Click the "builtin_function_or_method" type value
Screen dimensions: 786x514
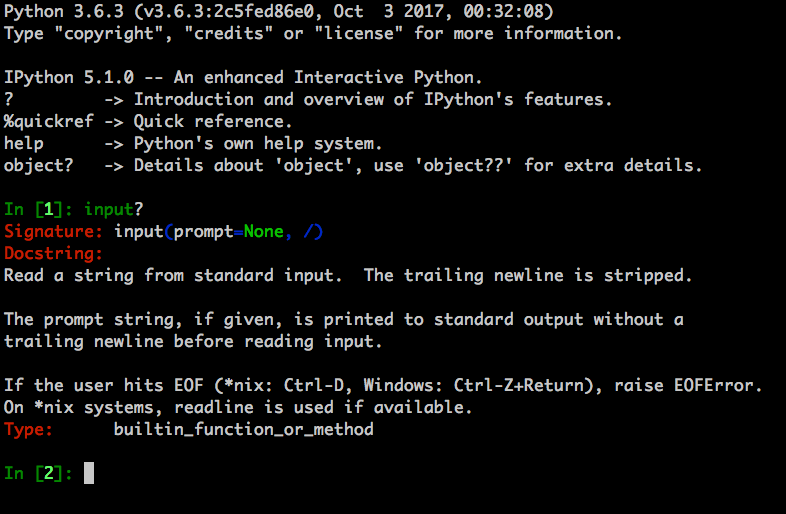pos(243,429)
